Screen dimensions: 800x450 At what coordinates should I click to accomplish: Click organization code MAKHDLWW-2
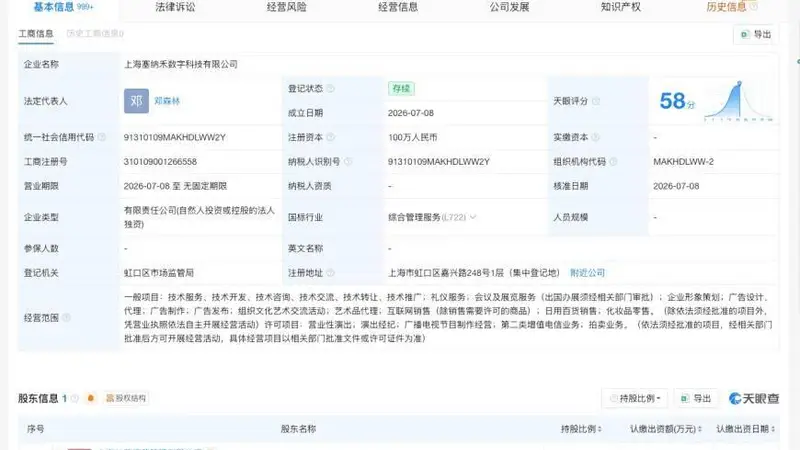(684, 162)
